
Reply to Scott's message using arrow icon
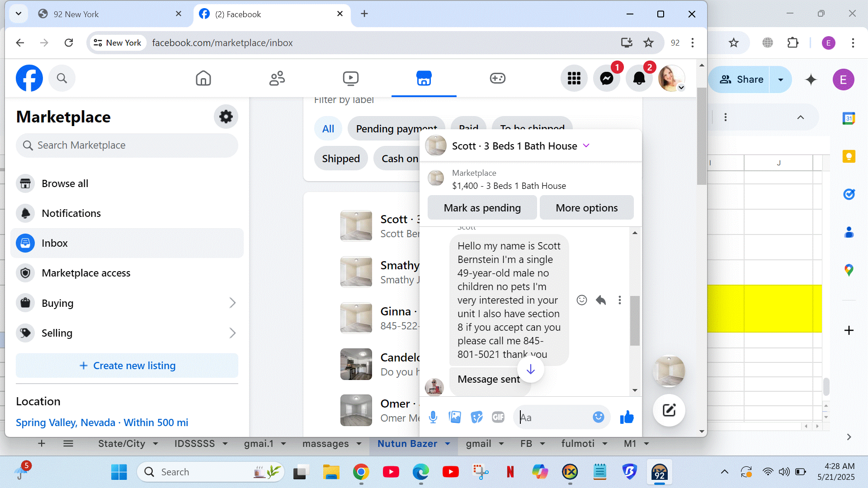tap(600, 300)
